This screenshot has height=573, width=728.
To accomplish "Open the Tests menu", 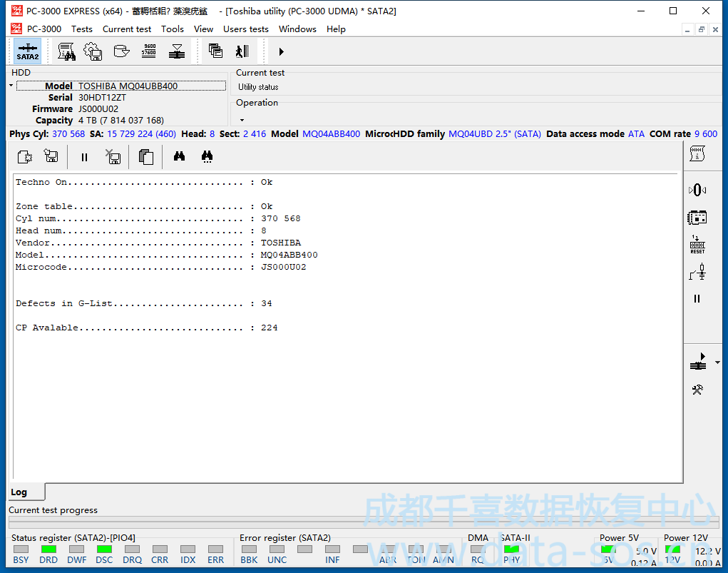I will [81, 29].
